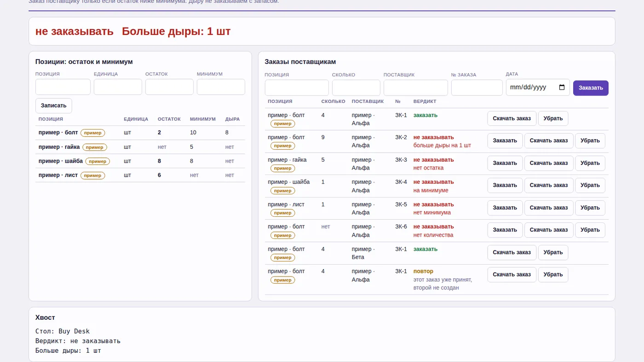Screen dimensions: 644x362
Task: Click Убрать in the ЗК-5 row
Action: point(590,208)
